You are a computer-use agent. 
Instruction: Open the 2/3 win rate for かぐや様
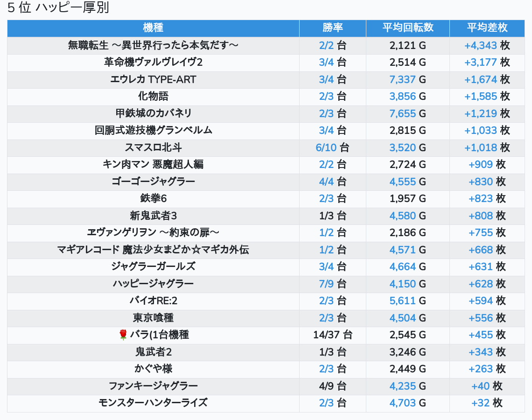[326, 369]
